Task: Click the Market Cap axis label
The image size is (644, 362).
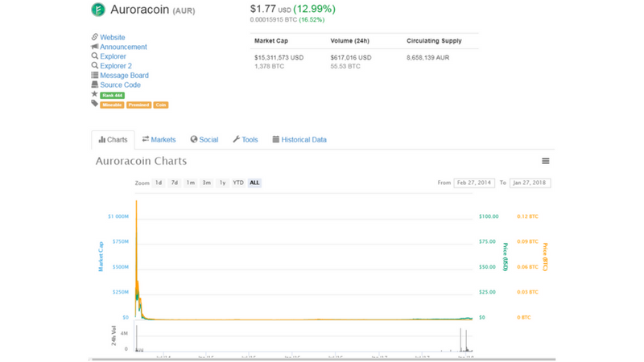Action: (x=101, y=257)
